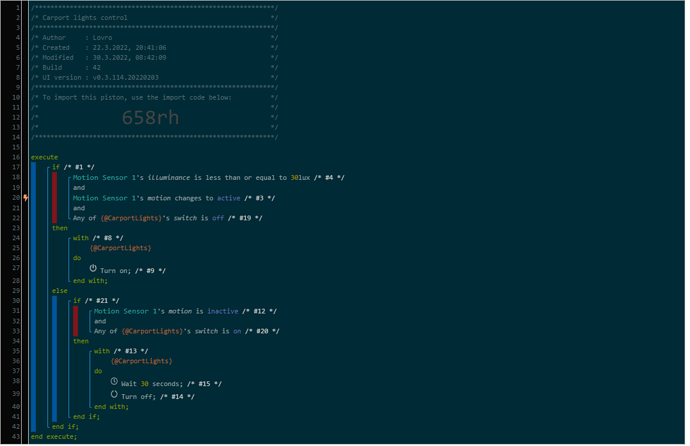Select the nested if statement #21
Image resolution: width=690 pixels, height=446 pixels.
click(96, 301)
